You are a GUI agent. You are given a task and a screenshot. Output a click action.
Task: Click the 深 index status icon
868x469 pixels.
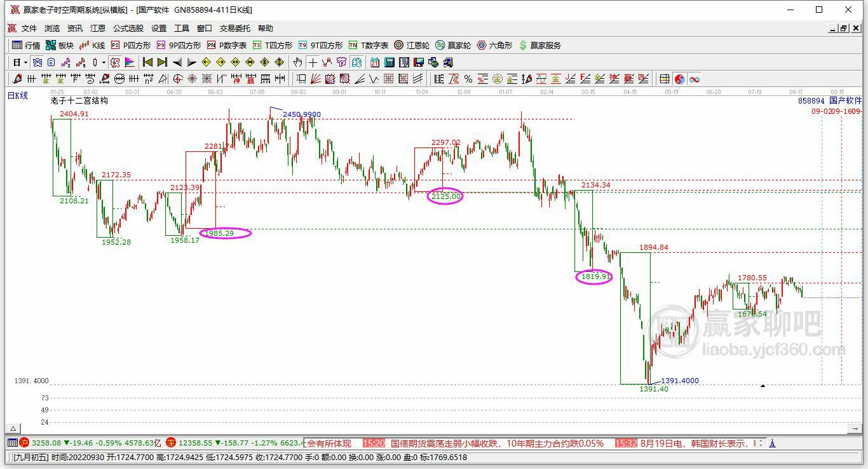(x=170, y=442)
